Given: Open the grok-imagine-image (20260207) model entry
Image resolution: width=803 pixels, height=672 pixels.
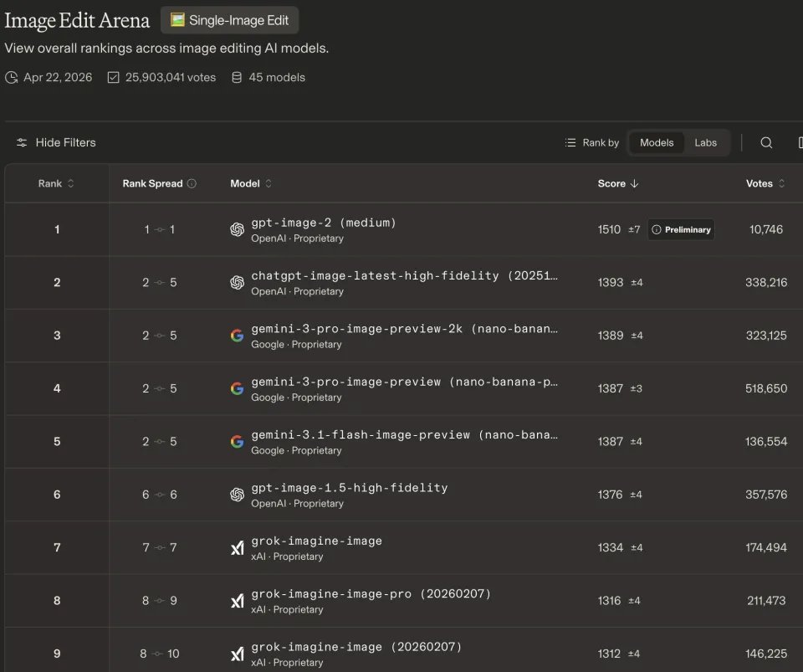Looking at the screenshot, I should click(x=356, y=647).
